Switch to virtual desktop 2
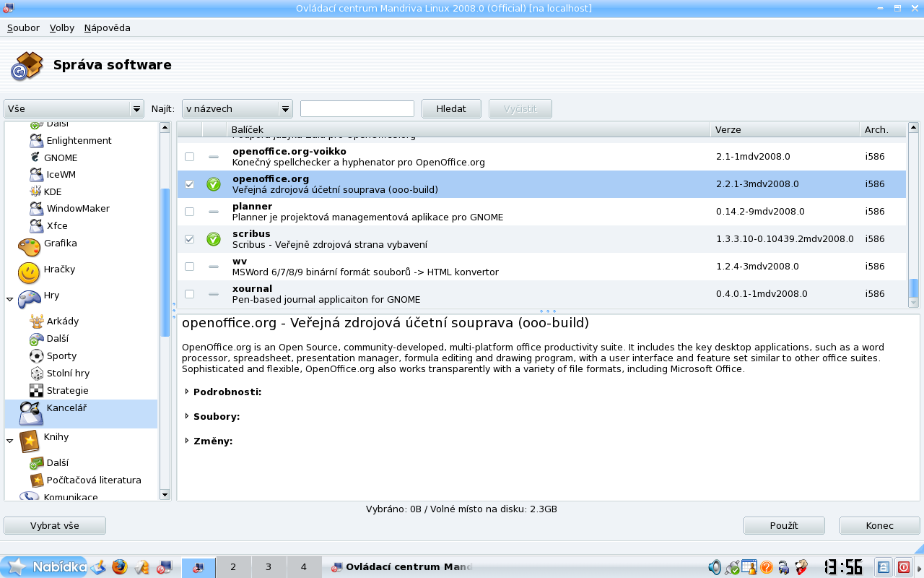This screenshot has width=924, height=578. (x=233, y=567)
